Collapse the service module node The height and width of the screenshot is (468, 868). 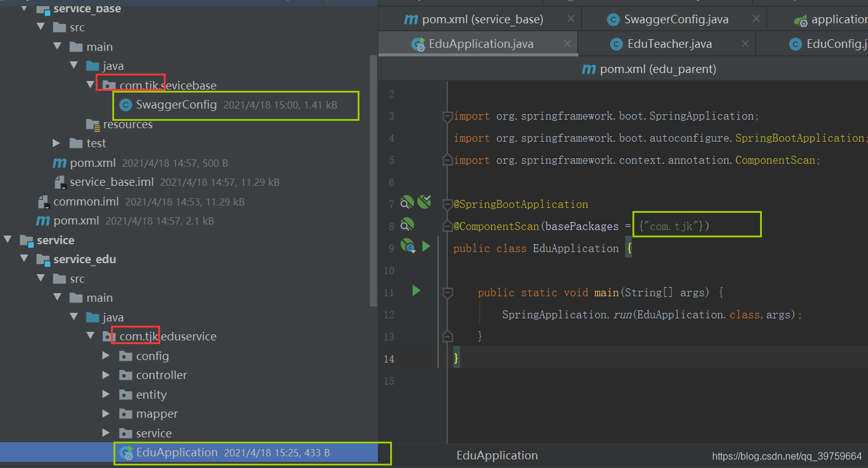(x=8, y=240)
